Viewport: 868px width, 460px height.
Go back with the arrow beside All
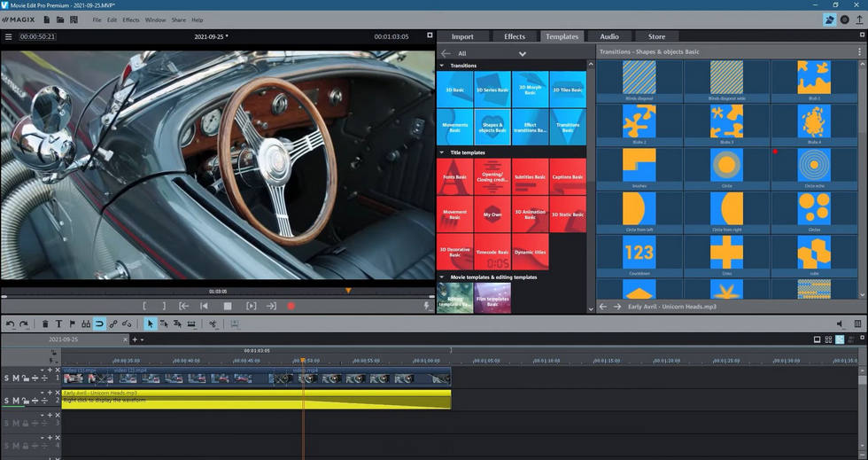446,54
